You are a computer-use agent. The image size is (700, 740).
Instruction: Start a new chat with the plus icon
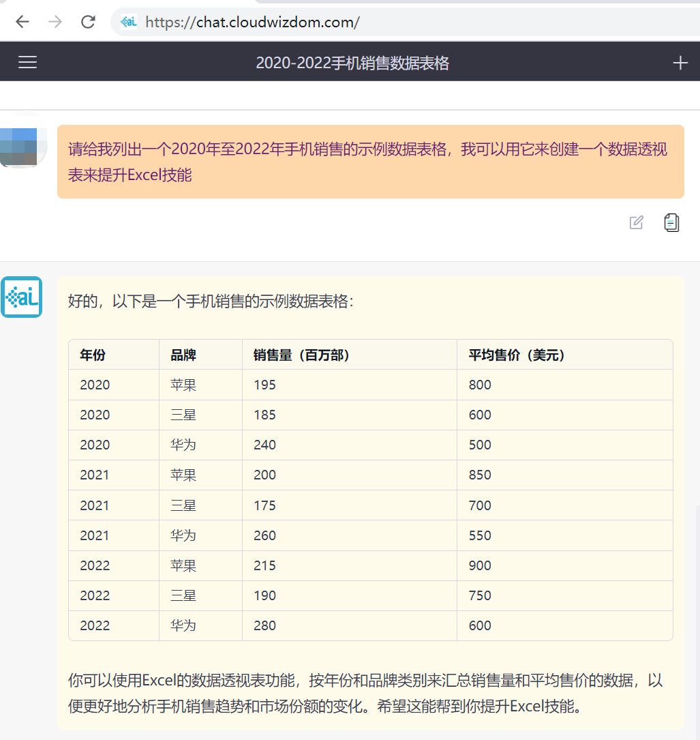point(680,62)
